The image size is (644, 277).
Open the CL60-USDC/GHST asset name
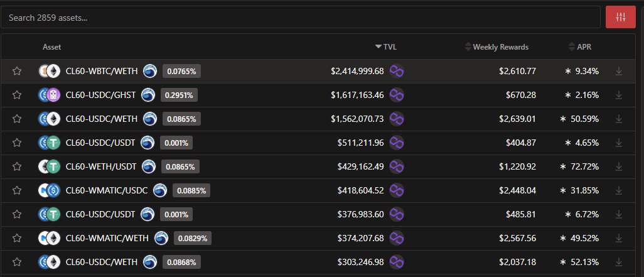[x=100, y=95]
